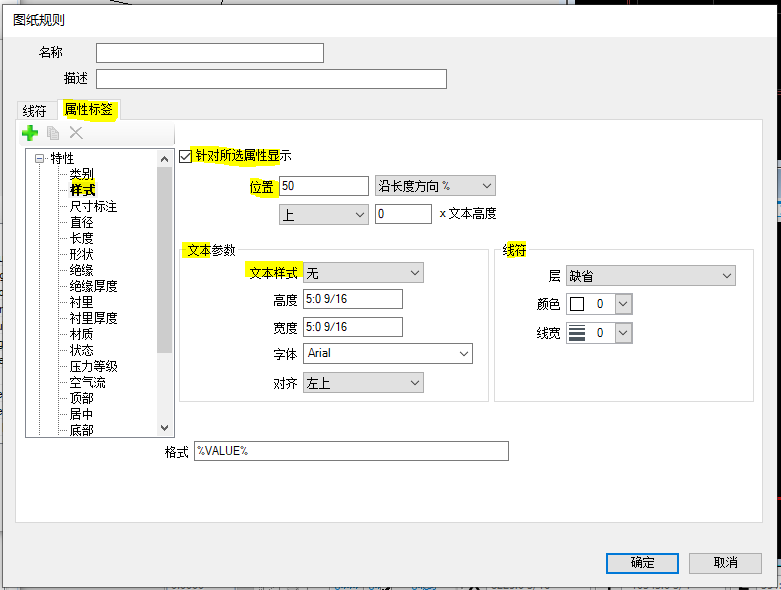Click the gray X delete icon

point(76,132)
